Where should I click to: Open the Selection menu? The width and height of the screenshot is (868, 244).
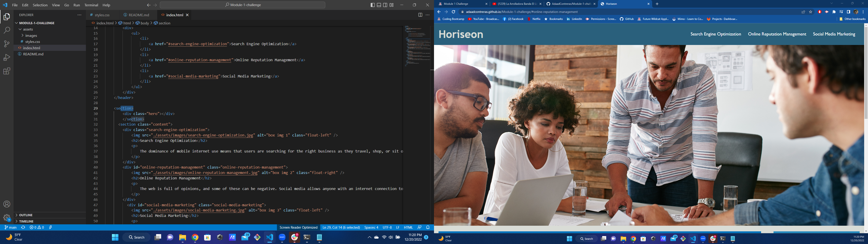pyautogui.click(x=40, y=5)
